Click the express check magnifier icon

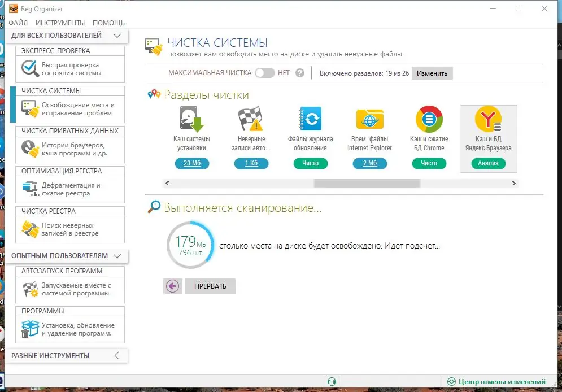click(30, 68)
